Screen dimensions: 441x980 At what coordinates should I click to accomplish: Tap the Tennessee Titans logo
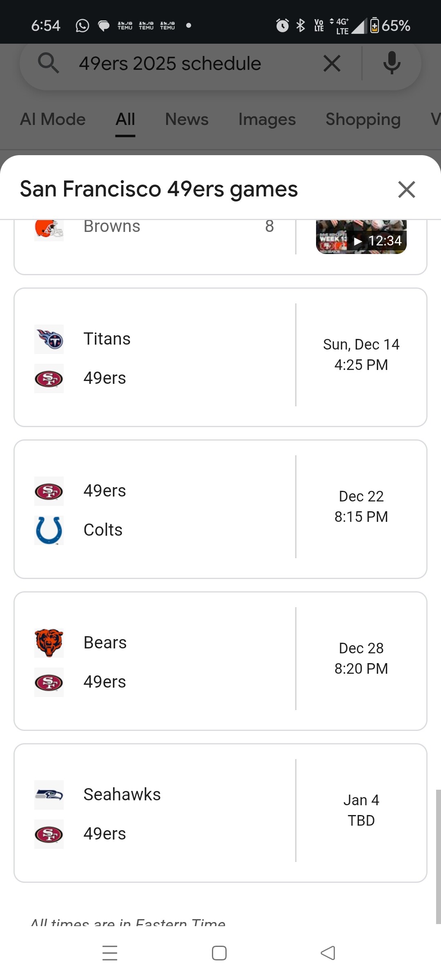(x=49, y=339)
